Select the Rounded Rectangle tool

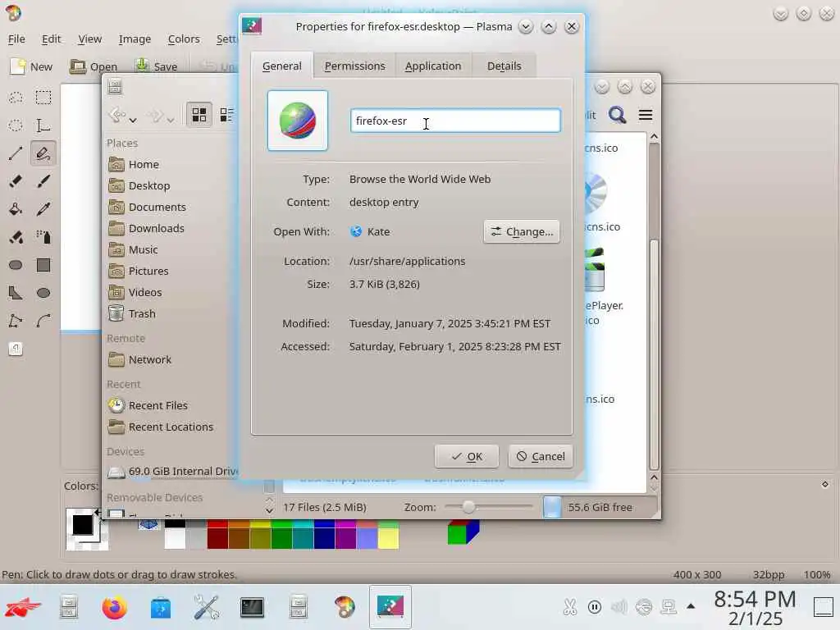click(x=16, y=265)
